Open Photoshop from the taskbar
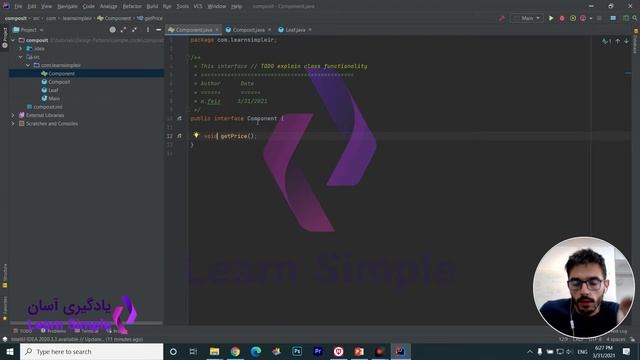Screen dimensions: 640x360 tap(297, 351)
